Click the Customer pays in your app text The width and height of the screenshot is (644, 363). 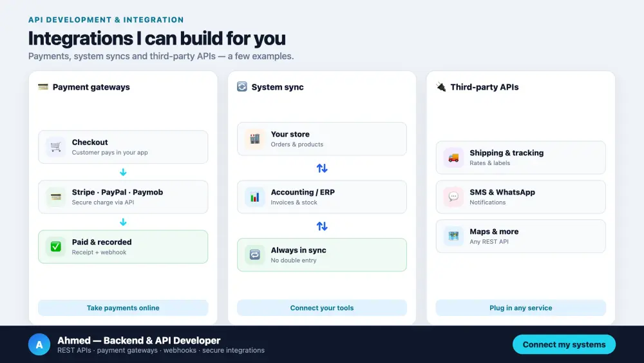[x=109, y=153]
